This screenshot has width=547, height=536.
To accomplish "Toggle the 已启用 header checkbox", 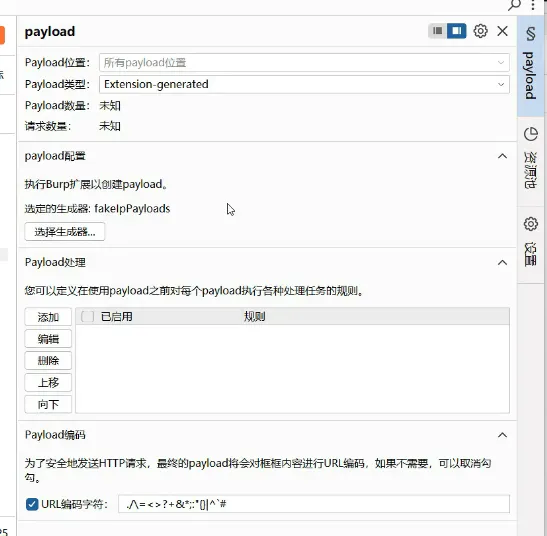I will point(87,317).
